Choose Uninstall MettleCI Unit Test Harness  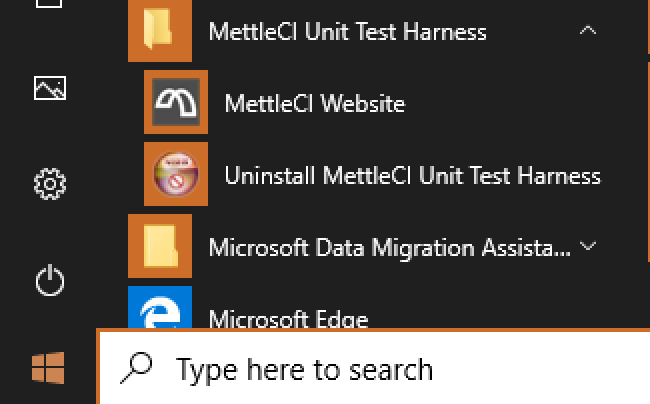point(412,176)
